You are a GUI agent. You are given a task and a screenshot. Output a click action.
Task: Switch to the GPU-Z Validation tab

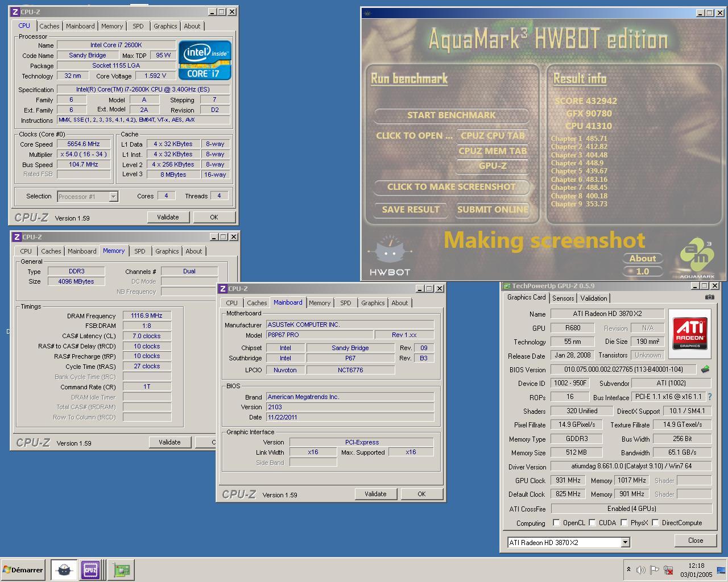point(594,298)
